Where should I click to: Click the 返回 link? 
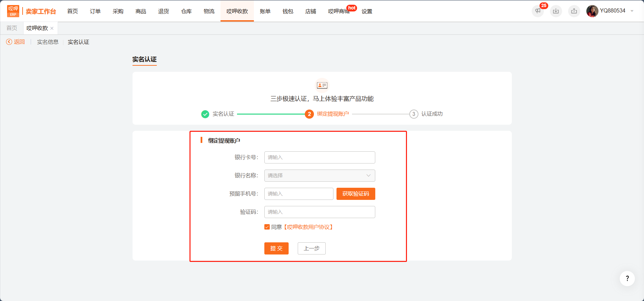pos(20,42)
